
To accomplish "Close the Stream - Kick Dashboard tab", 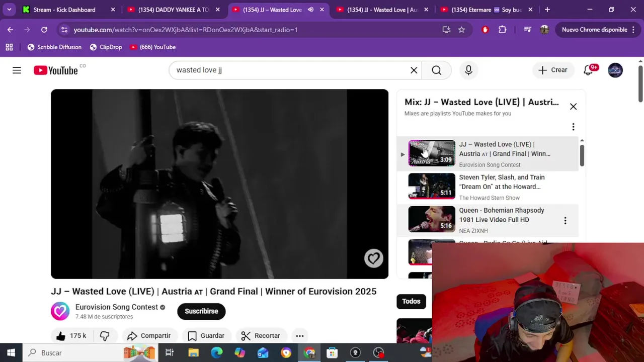I will [x=113, y=10].
